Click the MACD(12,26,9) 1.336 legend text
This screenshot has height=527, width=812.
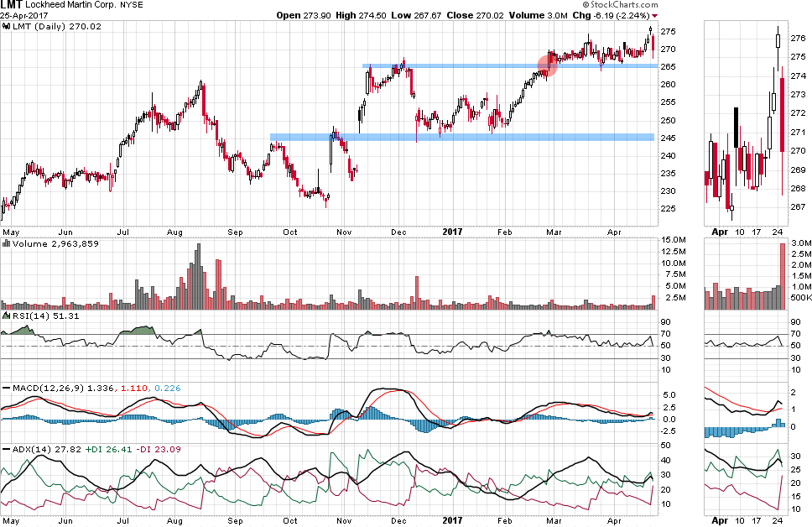coord(63,389)
